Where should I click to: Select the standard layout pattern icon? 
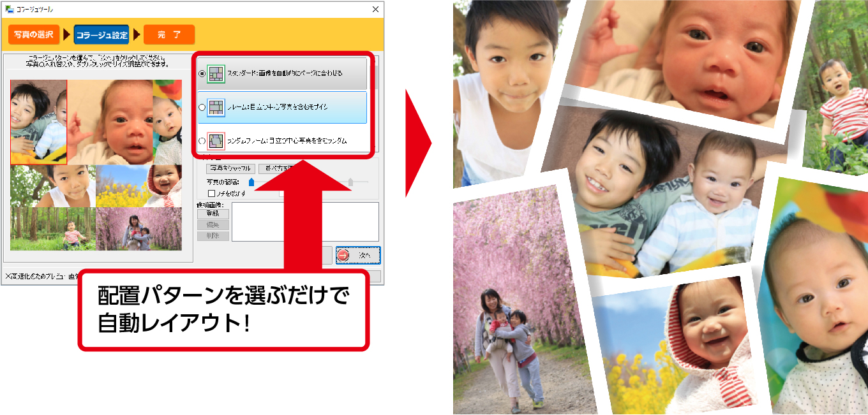[x=216, y=74]
